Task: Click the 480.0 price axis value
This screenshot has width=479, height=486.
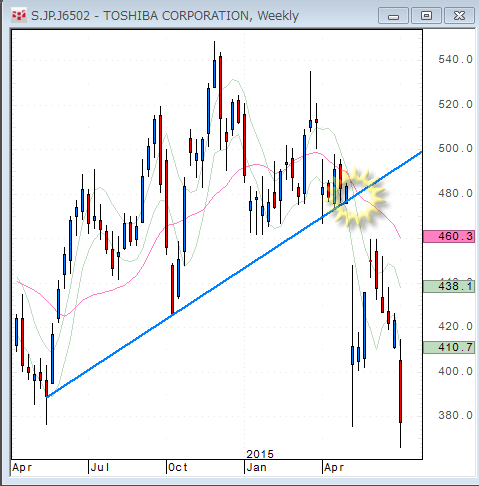Action: click(x=455, y=193)
